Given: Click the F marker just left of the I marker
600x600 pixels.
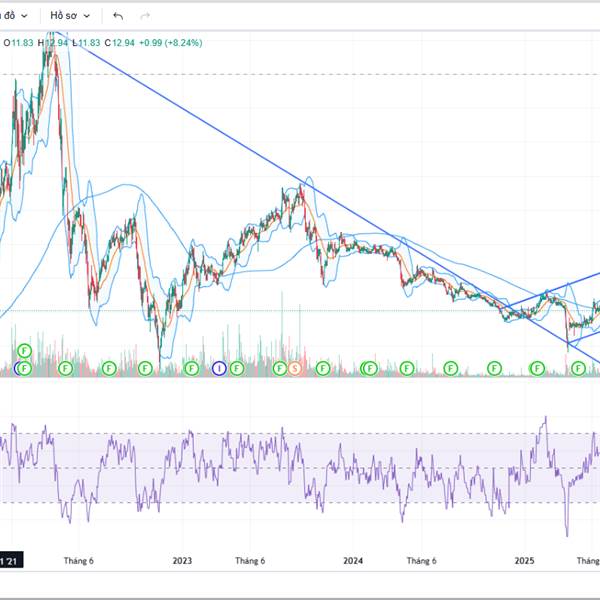Looking at the screenshot, I should 191,368.
